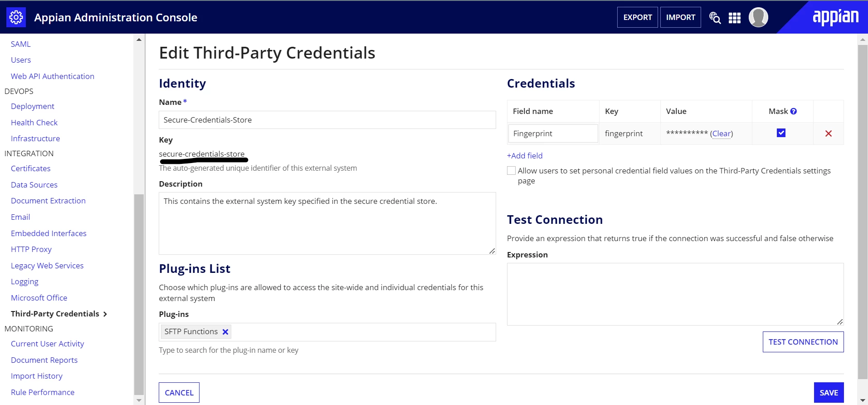Open the global search icon
Screen dimensions: 868x405
pos(715,17)
